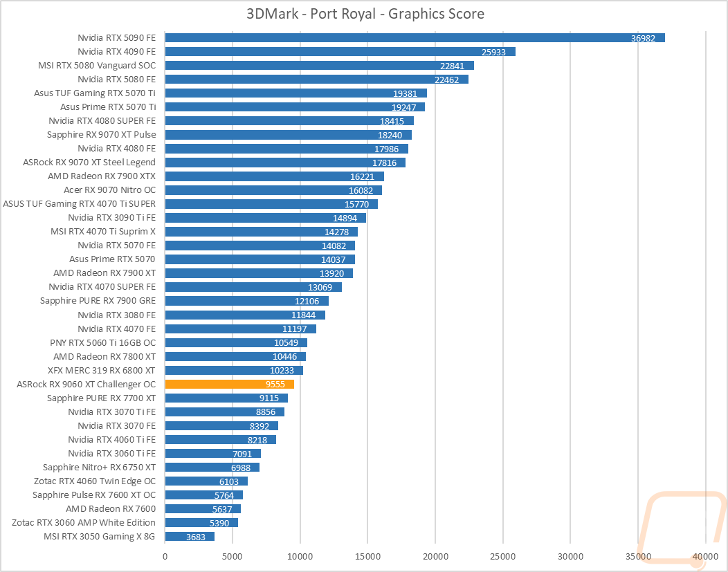Click the x-axis tick label 10000
The height and width of the screenshot is (572, 728).
(x=300, y=557)
